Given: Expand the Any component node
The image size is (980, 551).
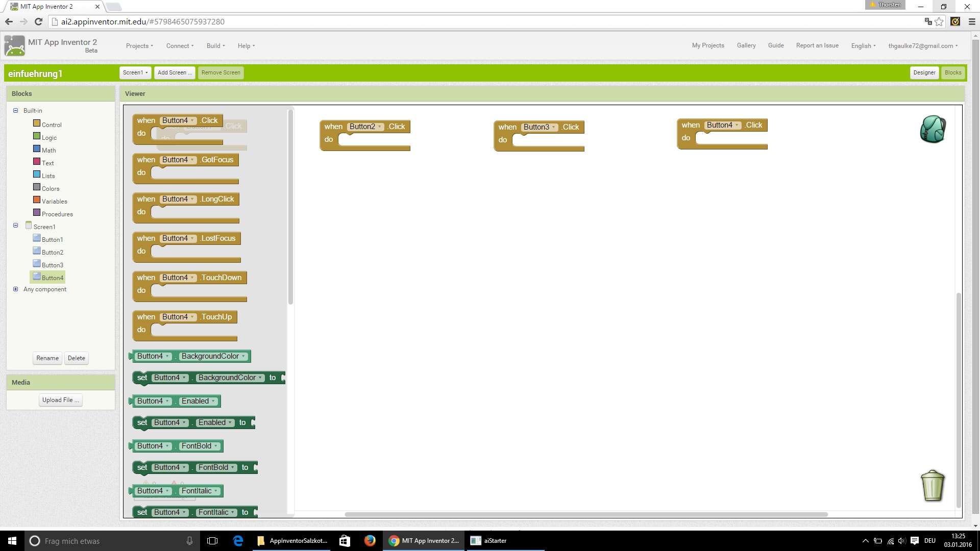Looking at the screenshot, I should (x=15, y=289).
